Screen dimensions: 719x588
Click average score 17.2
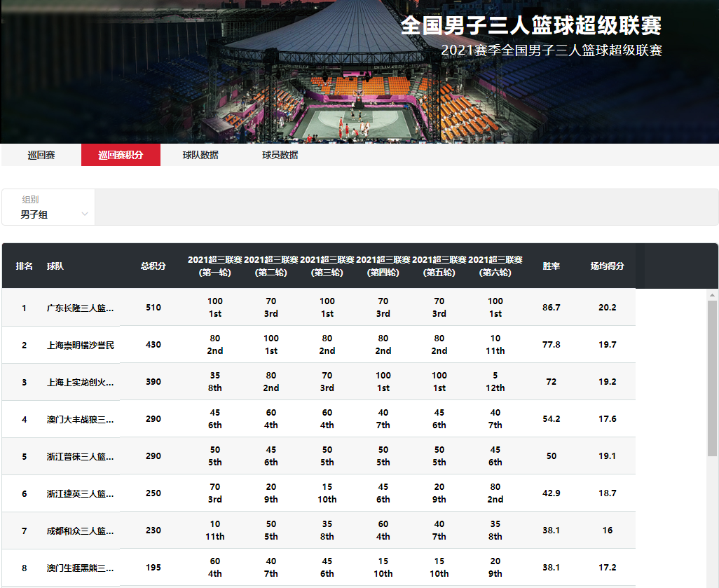[x=607, y=568]
